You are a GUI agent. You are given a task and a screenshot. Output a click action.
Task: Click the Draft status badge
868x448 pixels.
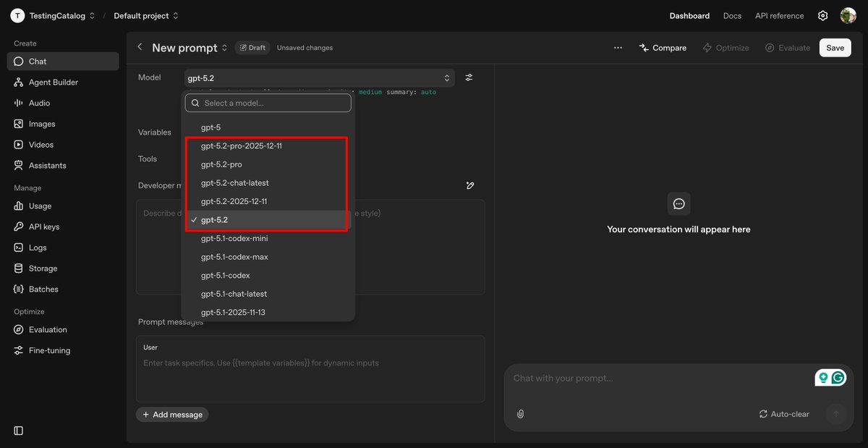[252, 48]
